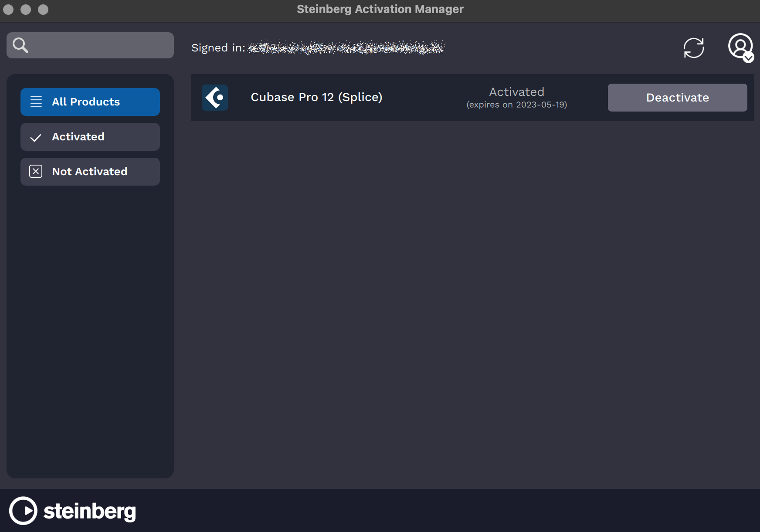Select the All Products section

click(x=90, y=102)
